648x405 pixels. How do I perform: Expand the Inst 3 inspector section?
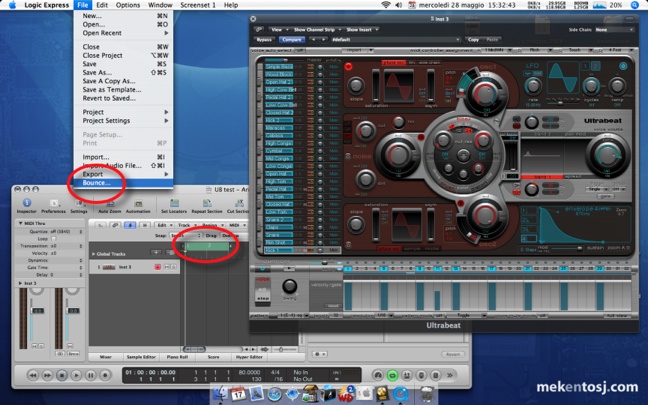20,283
